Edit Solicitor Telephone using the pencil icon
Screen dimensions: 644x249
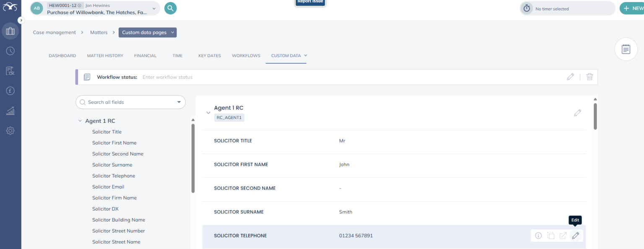click(x=575, y=236)
